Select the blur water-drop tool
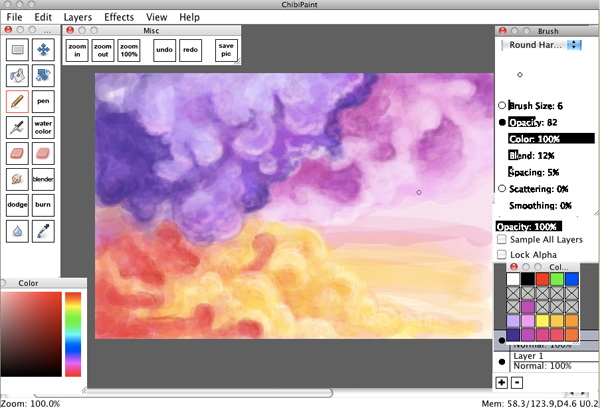Viewport: 600px width, 408px height. [17, 231]
